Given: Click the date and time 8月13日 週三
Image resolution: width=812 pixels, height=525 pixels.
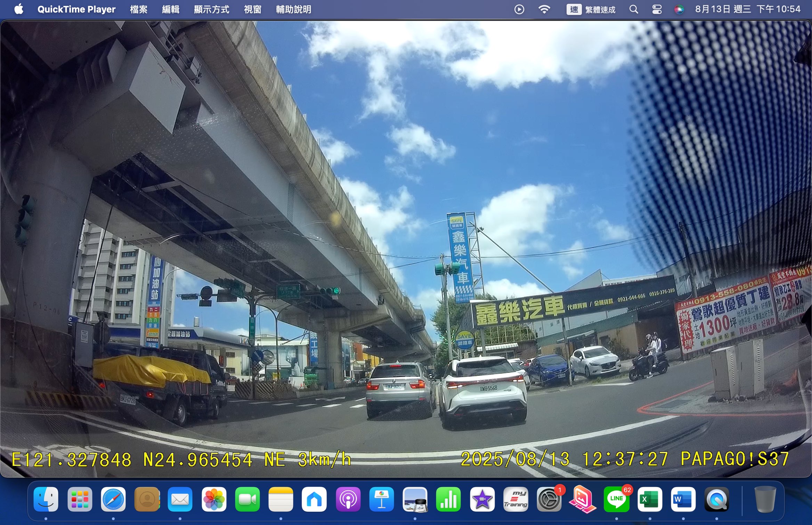Looking at the screenshot, I should [x=748, y=9].
